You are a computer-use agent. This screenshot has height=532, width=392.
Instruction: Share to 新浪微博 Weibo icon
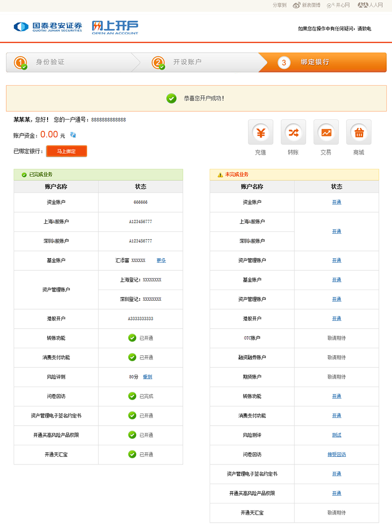click(x=296, y=5)
